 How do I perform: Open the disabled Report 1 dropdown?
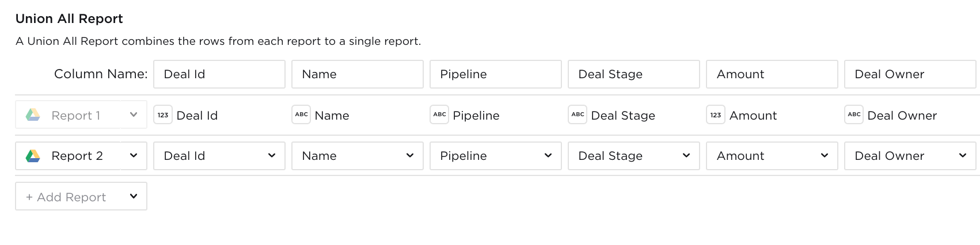coord(81,115)
